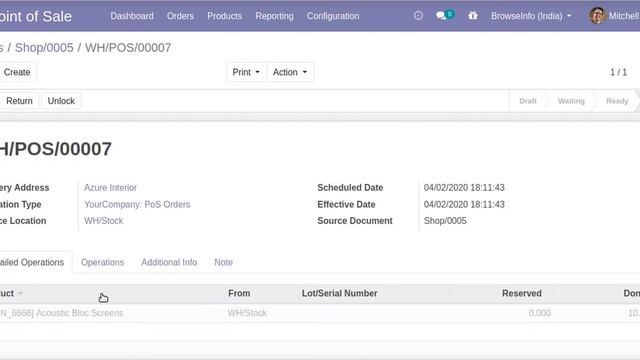Open the WH/Stock source location link
The width and height of the screenshot is (640, 360).
104,221
